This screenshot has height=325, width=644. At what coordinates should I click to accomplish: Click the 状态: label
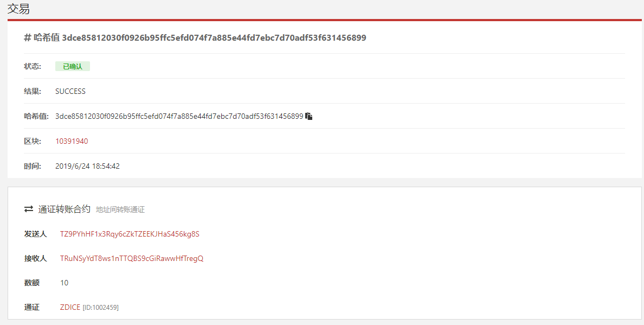click(33, 67)
